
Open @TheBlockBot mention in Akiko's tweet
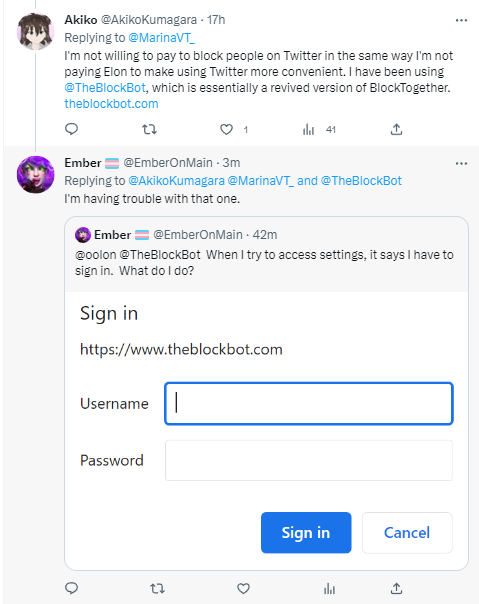[105, 88]
